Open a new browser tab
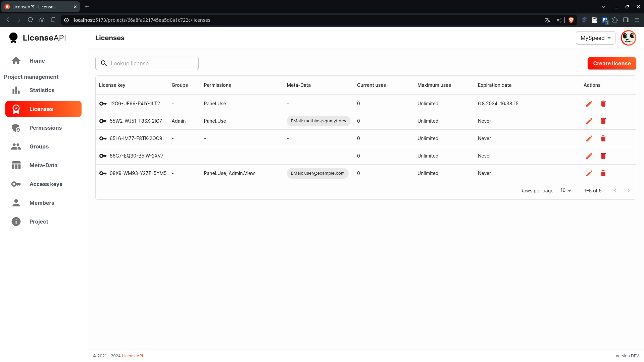The image size is (644, 362). (87, 7)
